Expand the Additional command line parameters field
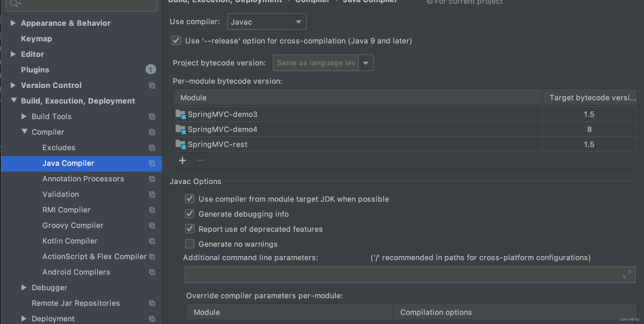This screenshot has width=644, height=324. coord(627,274)
